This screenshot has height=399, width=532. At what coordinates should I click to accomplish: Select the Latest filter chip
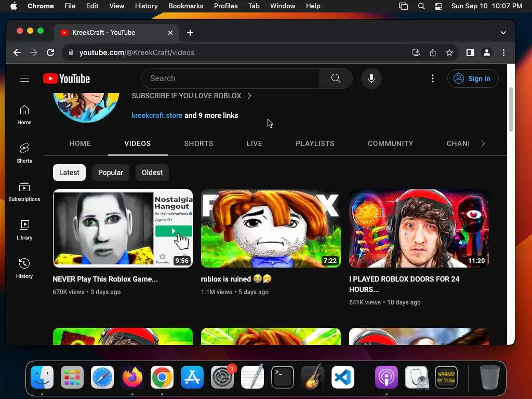coord(69,172)
